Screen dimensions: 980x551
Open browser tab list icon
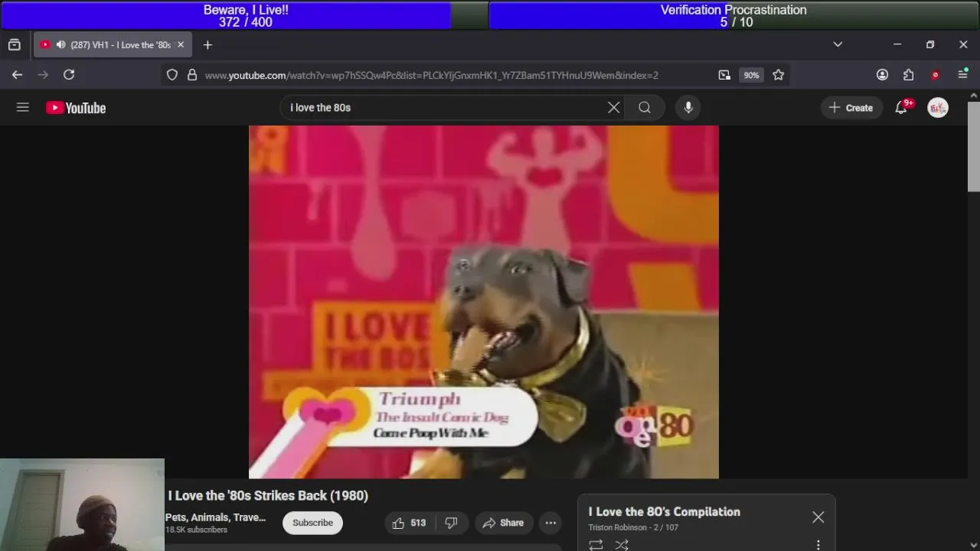pos(14,45)
